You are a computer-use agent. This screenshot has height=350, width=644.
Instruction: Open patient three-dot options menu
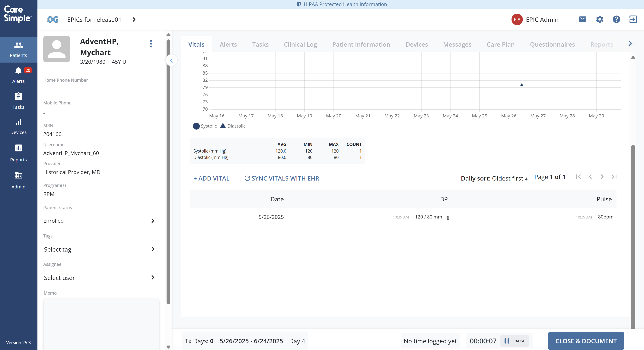click(x=151, y=44)
